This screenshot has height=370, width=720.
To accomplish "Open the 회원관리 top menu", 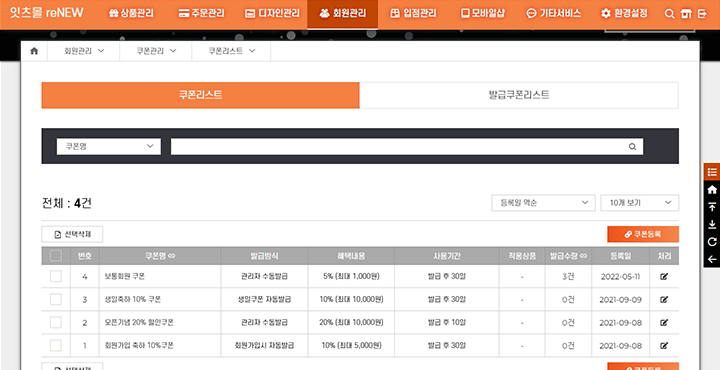I will (x=343, y=14).
